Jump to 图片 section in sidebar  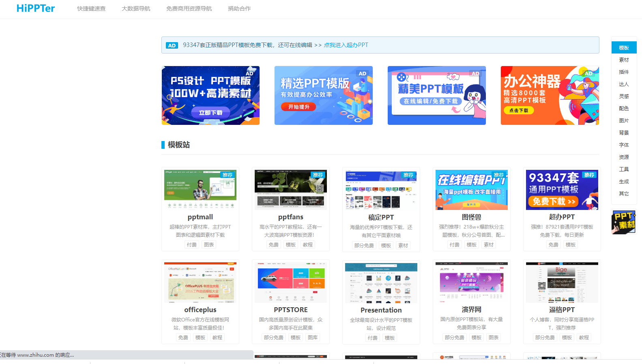pyautogui.click(x=624, y=121)
